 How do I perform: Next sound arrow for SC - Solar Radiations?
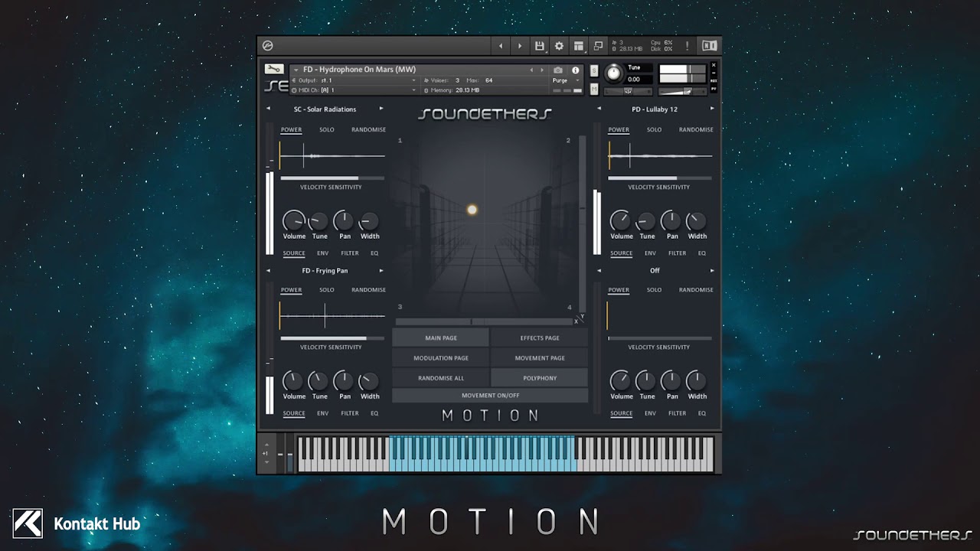381,109
